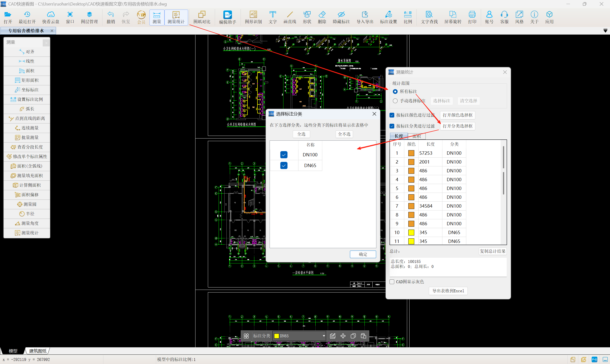Expand the 标注分类 DN65 dropdown
This screenshot has width=610, height=364.
point(323,336)
